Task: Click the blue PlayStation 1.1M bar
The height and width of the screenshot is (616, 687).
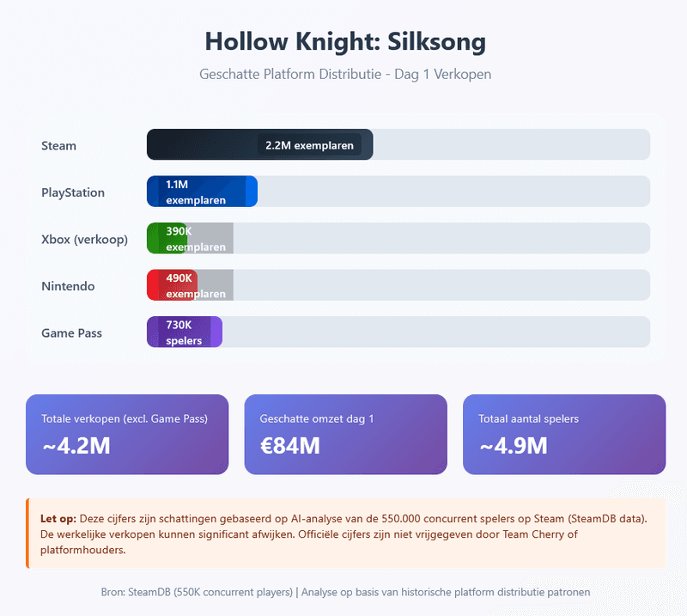Action: (x=202, y=192)
